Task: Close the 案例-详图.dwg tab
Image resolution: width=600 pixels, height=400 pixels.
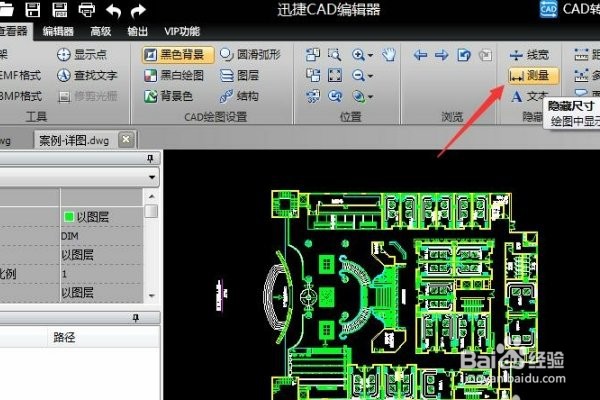Action: tap(126, 139)
